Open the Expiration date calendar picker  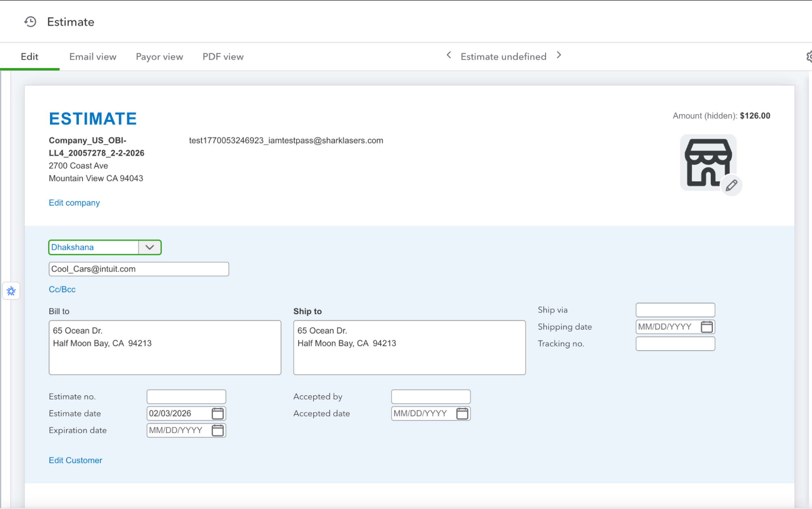point(218,430)
